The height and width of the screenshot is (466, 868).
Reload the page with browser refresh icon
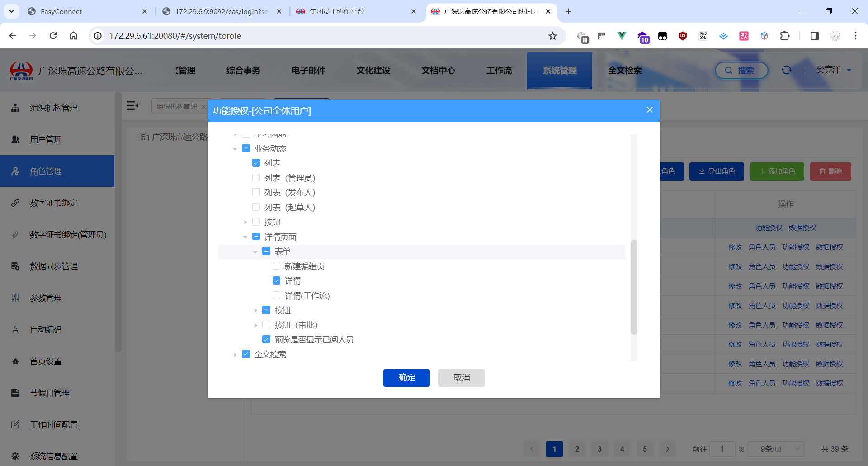[x=53, y=36]
